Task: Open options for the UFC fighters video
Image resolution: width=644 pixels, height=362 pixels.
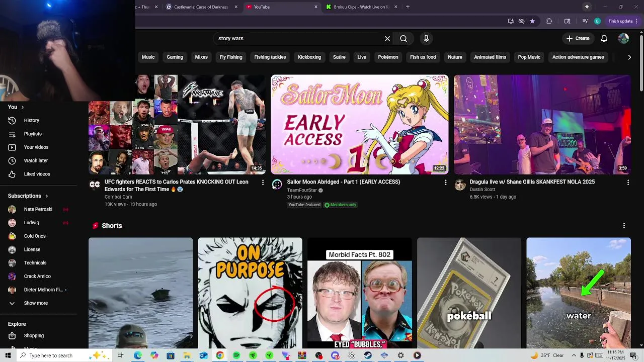Action: (263, 183)
